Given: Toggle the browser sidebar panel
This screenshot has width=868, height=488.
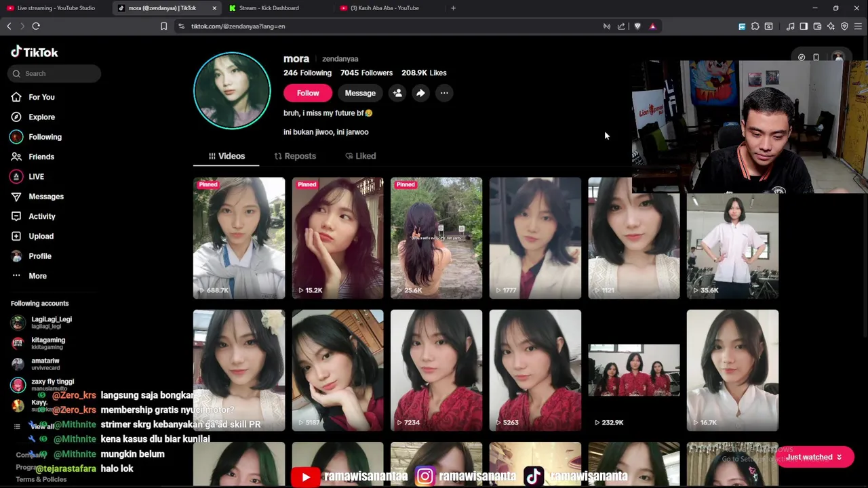Looking at the screenshot, I should [804, 26].
